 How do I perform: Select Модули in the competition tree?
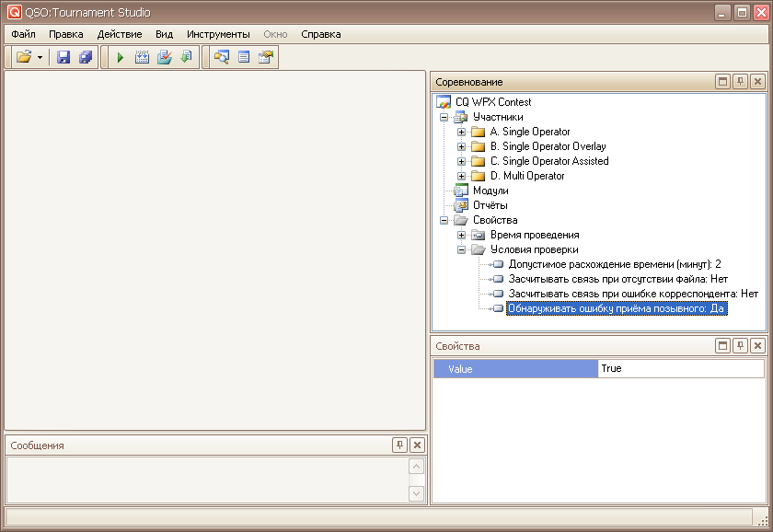[x=490, y=191]
